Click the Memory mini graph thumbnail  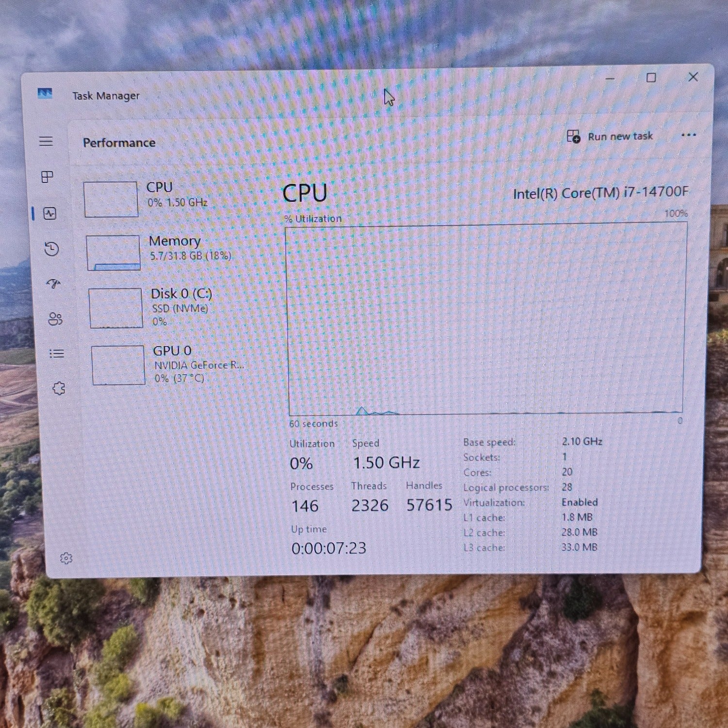(114, 253)
